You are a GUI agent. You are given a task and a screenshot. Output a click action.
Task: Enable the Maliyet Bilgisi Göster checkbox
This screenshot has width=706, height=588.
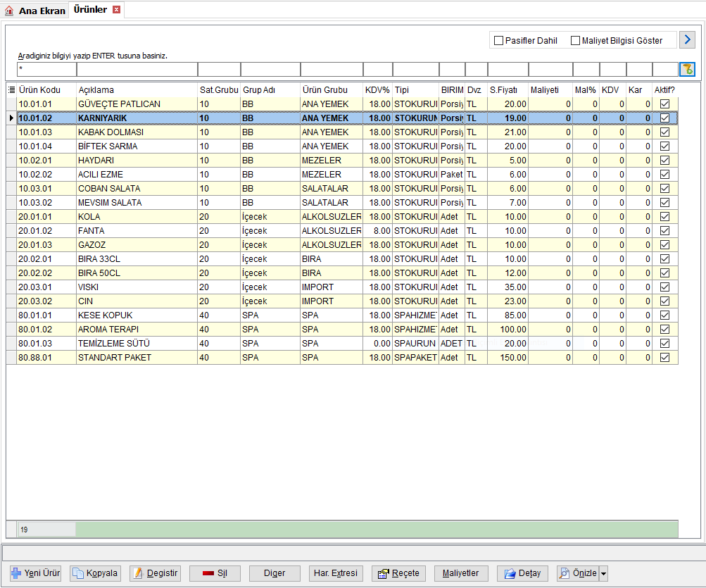[x=575, y=41]
